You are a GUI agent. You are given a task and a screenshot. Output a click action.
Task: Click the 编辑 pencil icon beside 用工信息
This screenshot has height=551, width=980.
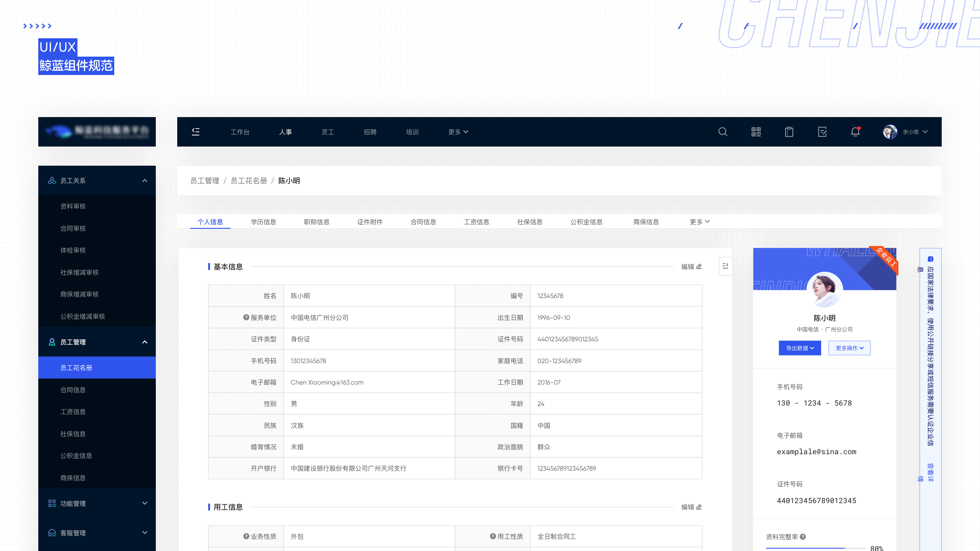click(x=699, y=507)
